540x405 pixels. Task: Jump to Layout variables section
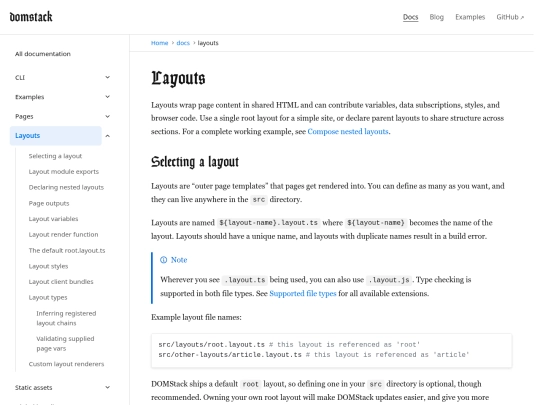pyautogui.click(x=53, y=219)
